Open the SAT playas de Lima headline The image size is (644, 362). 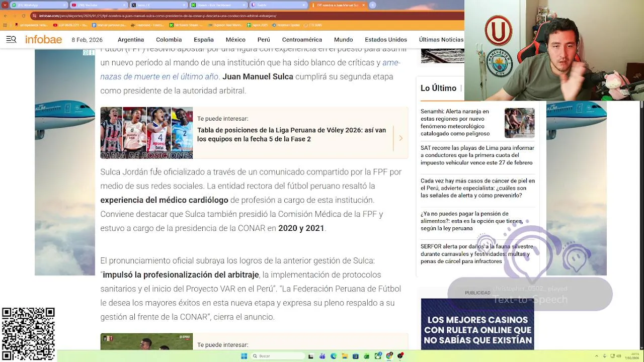tap(477, 155)
